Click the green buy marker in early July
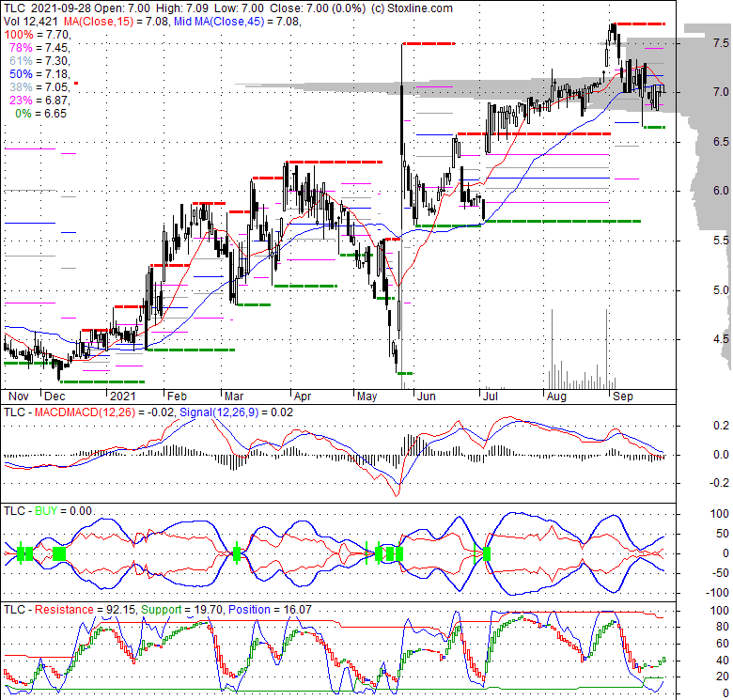Viewport: 733px width, 700px height. [487, 554]
